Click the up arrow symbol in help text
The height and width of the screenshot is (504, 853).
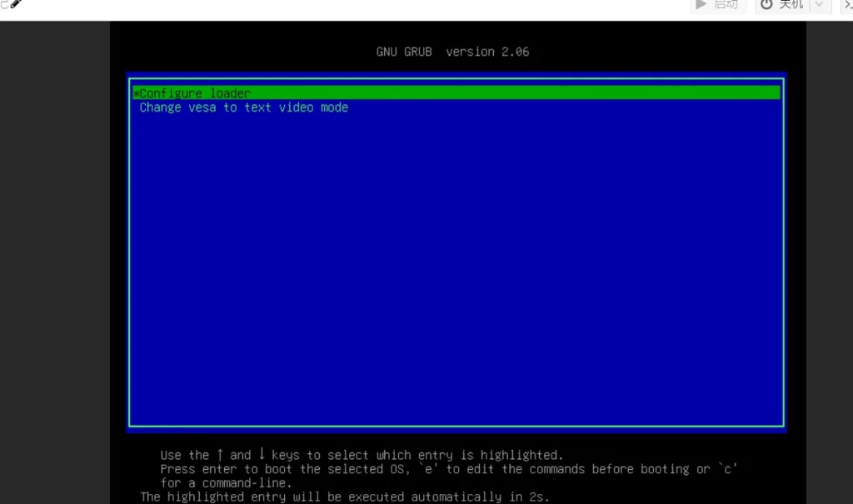[x=220, y=455]
